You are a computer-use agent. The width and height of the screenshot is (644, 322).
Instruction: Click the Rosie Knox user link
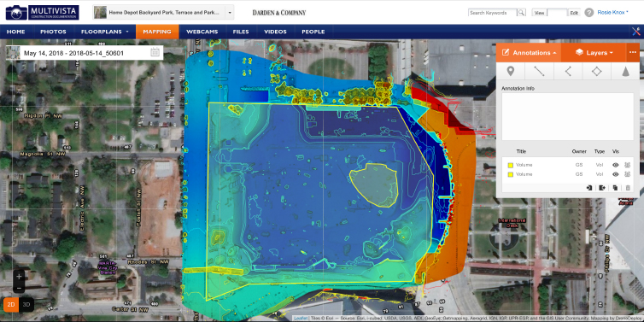click(612, 13)
